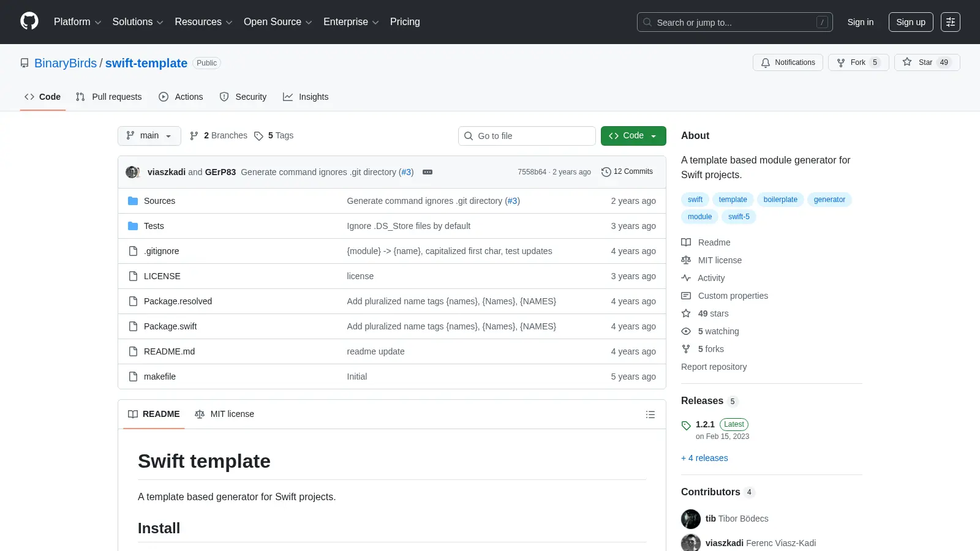The width and height of the screenshot is (980, 551).
Task: Click the Tests folder icon
Action: (x=133, y=226)
